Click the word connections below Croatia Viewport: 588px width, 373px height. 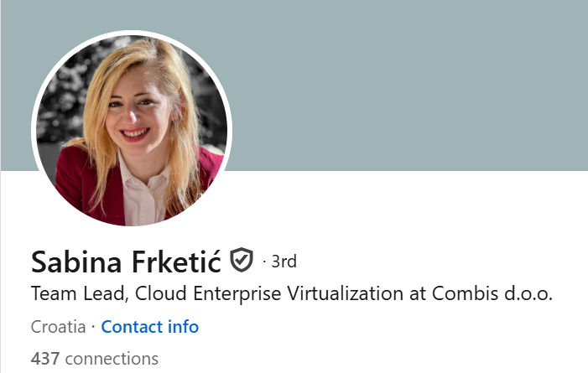[112, 359]
